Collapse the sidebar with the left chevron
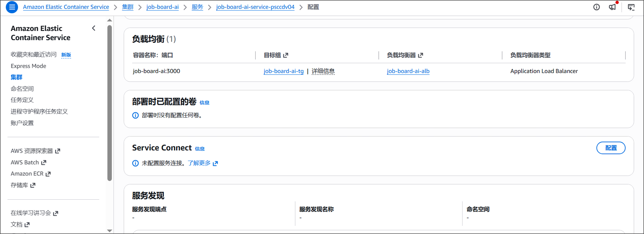This screenshot has height=234, width=644. coord(94,28)
